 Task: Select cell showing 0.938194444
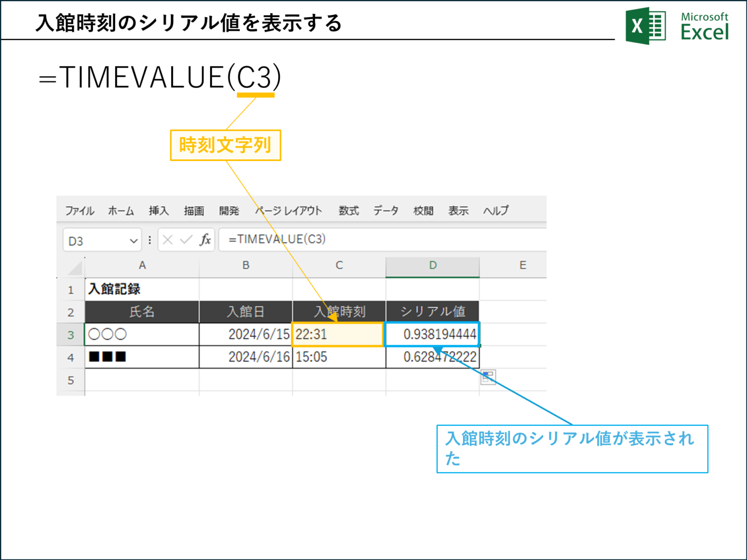(432, 334)
